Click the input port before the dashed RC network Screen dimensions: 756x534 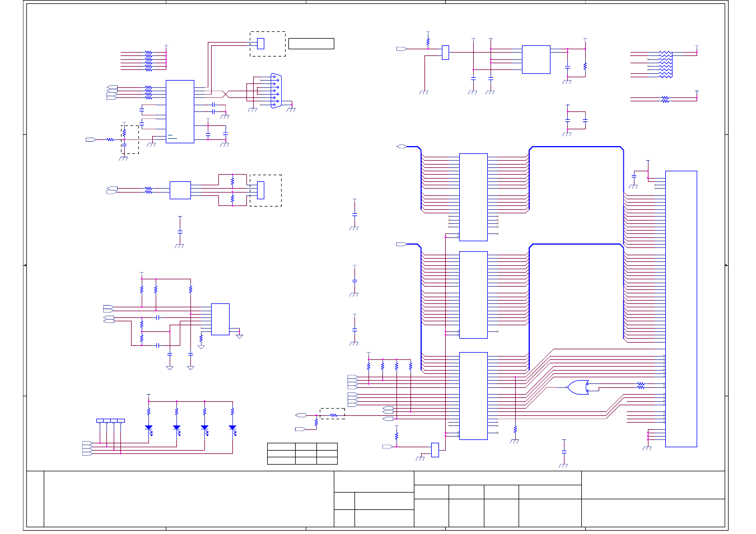tap(91, 139)
